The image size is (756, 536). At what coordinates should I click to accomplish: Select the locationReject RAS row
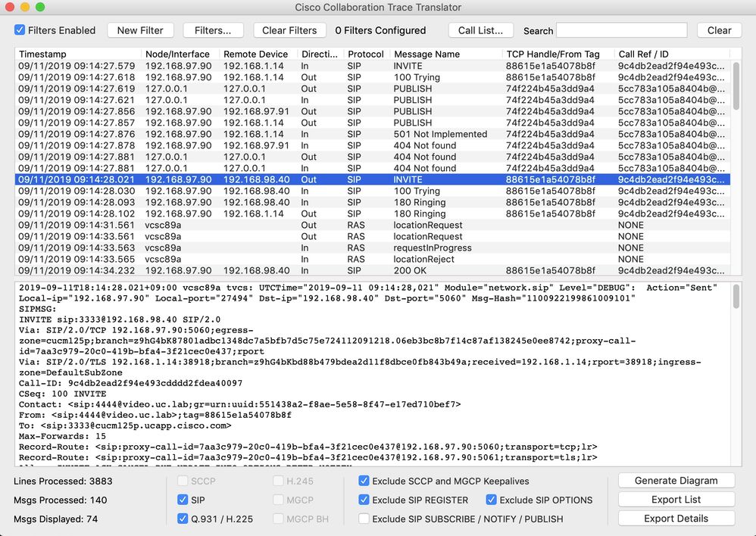(372, 260)
